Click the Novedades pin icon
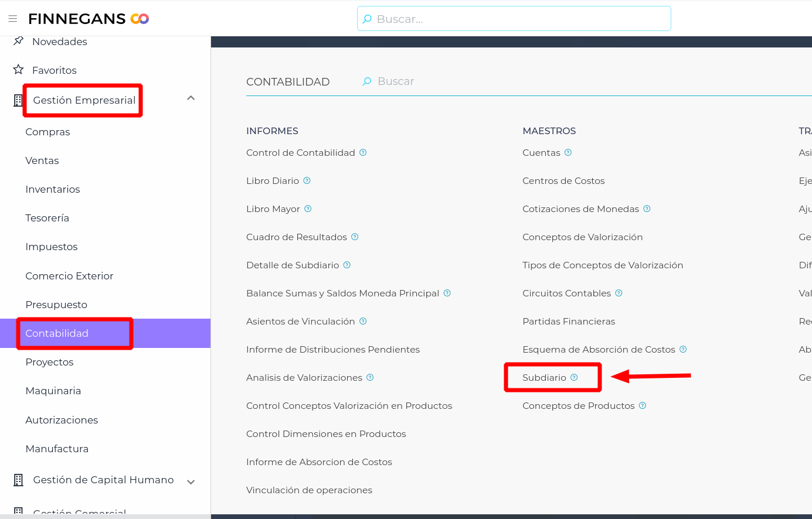The width and height of the screenshot is (812, 519). [x=19, y=41]
